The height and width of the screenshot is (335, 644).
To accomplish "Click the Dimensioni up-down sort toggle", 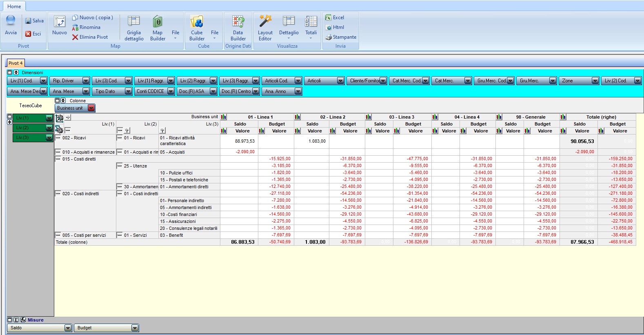I will click(x=16, y=73).
